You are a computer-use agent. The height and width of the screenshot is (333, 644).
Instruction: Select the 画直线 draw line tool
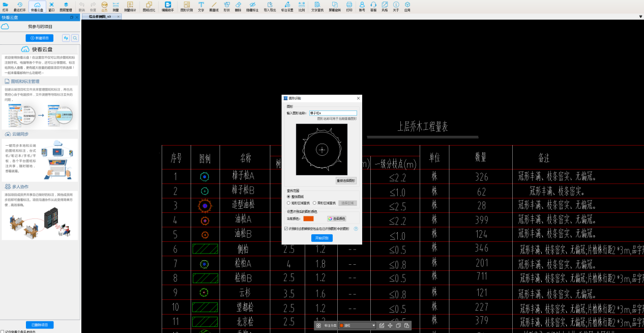click(x=214, y=6)
